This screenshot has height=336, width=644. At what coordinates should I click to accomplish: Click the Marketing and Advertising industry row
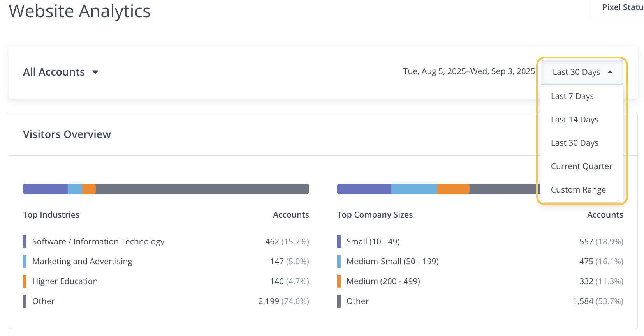[82, 262]
